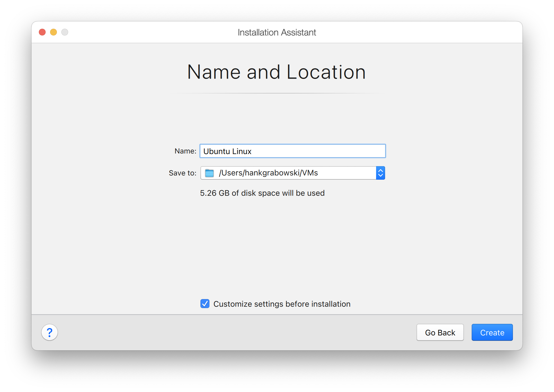Click the 'Ubuntu Linux' text in Name field

[227, 152]
